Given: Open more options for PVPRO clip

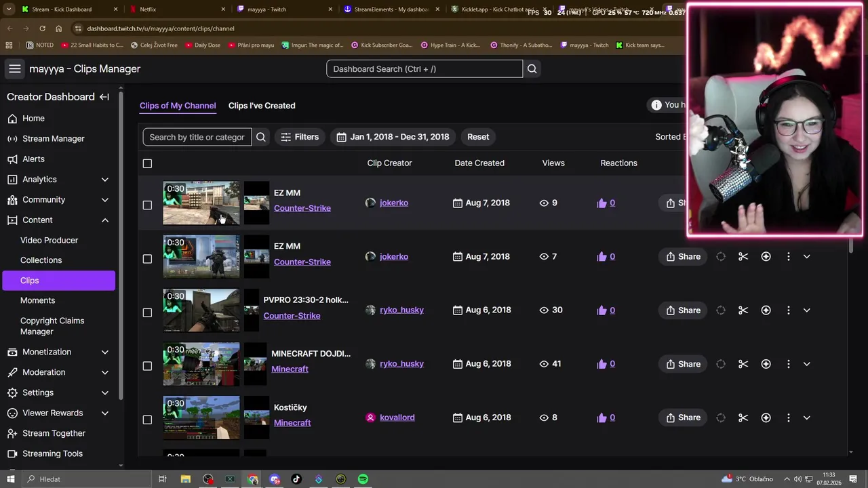Looking at the screenshot, I should point(788,310).
